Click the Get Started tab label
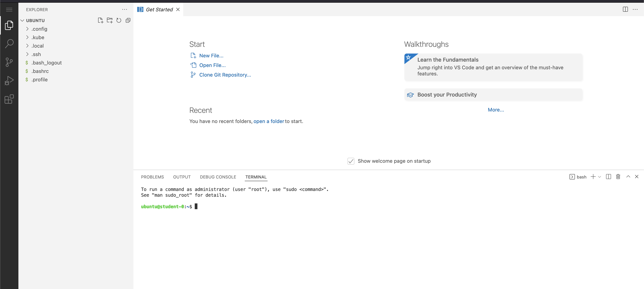The image size is (644, 289). click(x=159, y=9)
